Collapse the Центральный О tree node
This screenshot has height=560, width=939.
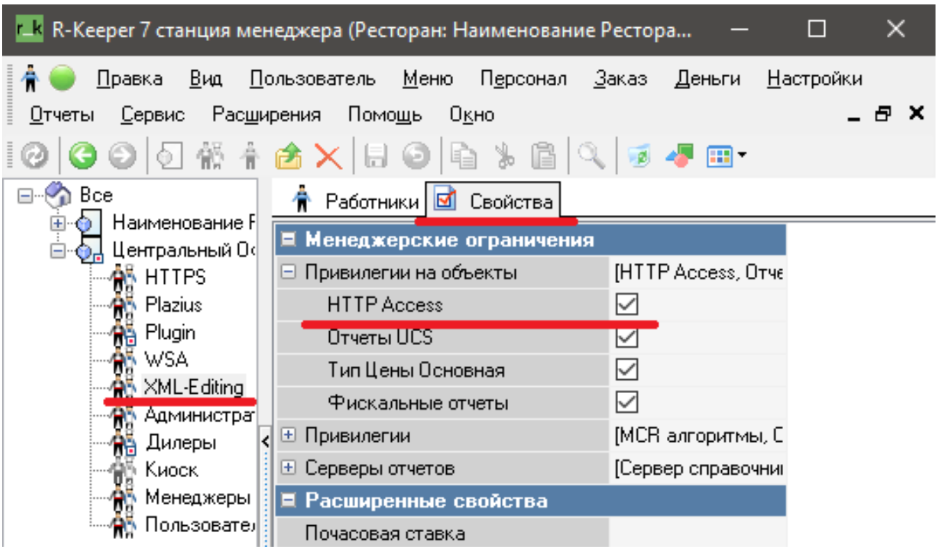(59, 250)
